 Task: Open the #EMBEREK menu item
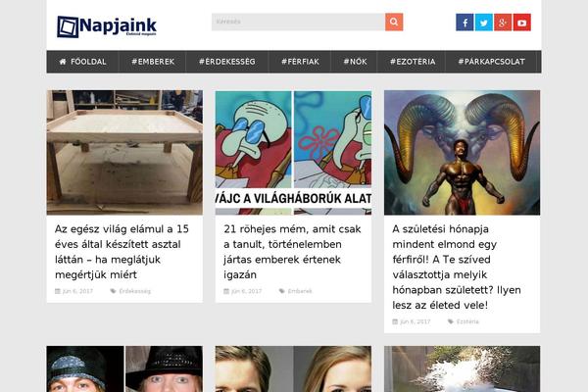153,62
